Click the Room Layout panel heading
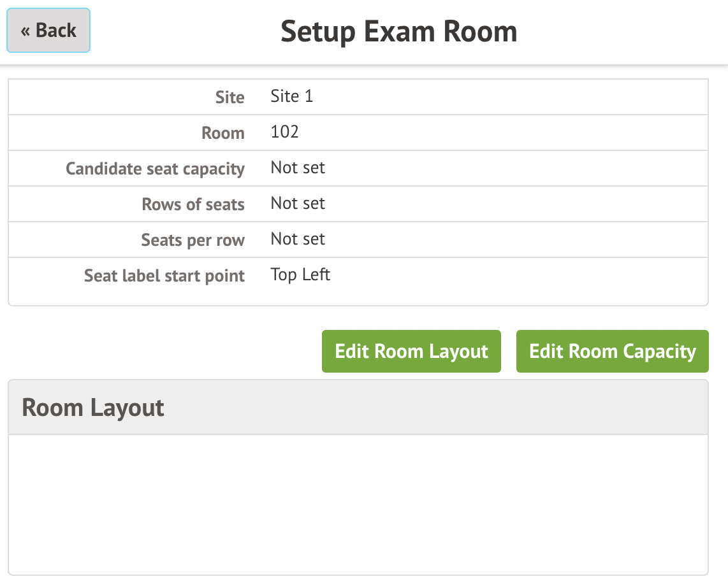 (93, 408)
